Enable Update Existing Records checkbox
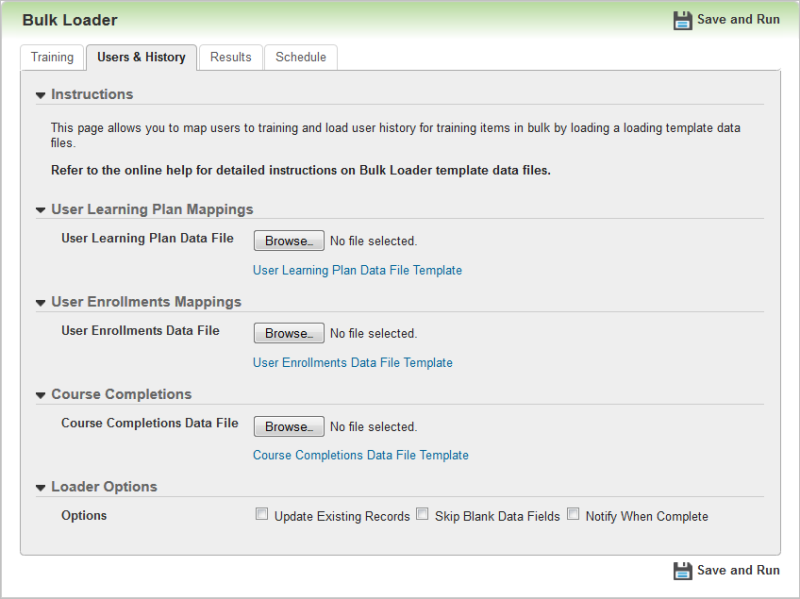Viewport: 800px width, 599px height. (262, 515)
